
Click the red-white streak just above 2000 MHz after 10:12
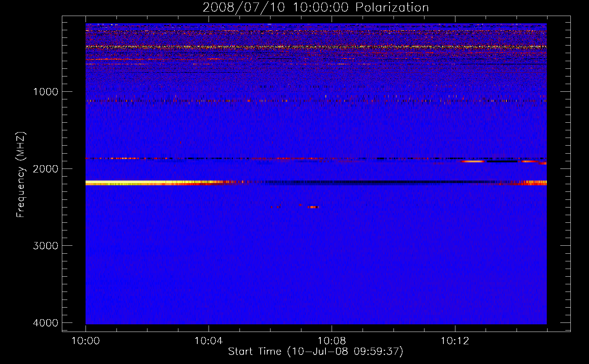click(473, 161)
